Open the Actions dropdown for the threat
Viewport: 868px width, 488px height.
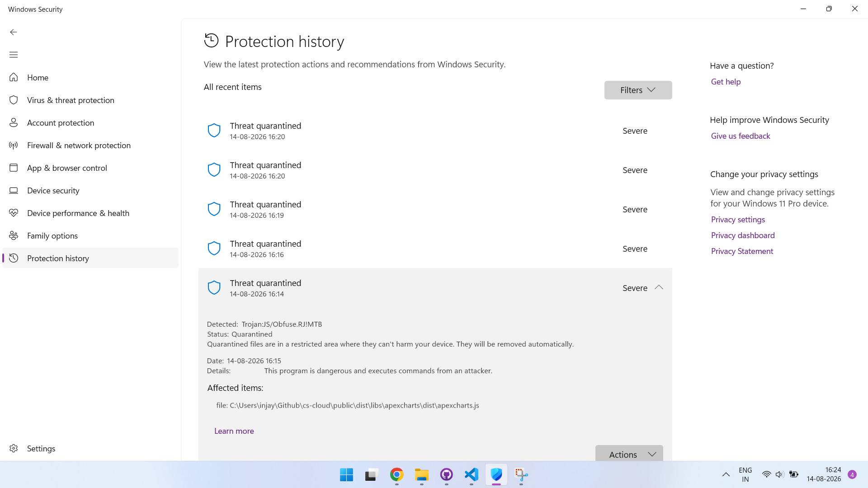(629, 454)
